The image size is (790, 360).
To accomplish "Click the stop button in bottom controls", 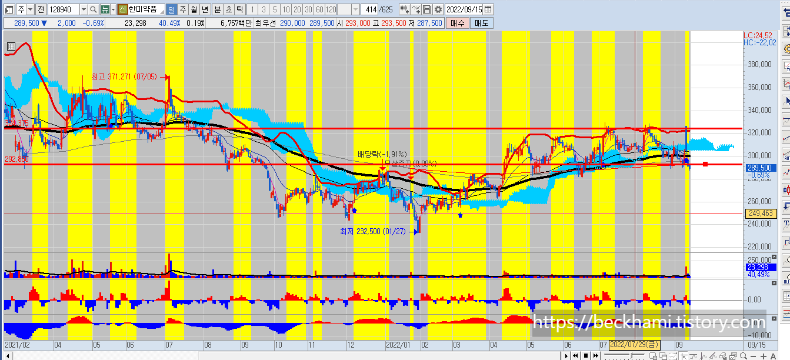I will [x=585, y=356].
